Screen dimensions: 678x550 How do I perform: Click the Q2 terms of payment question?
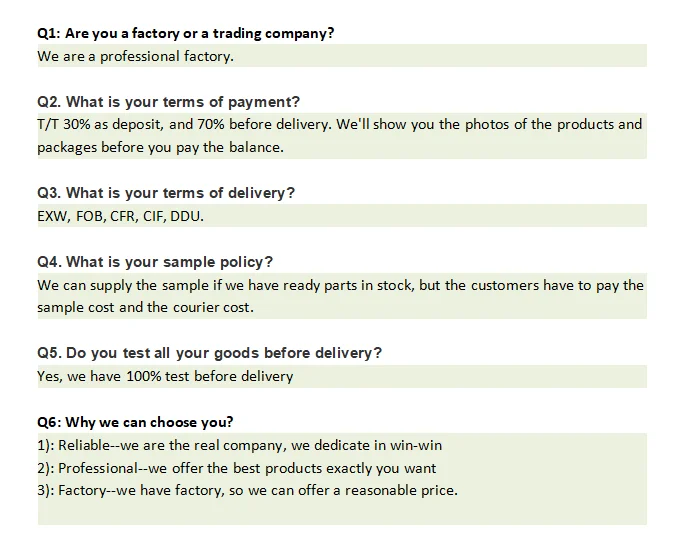point(168,102)
